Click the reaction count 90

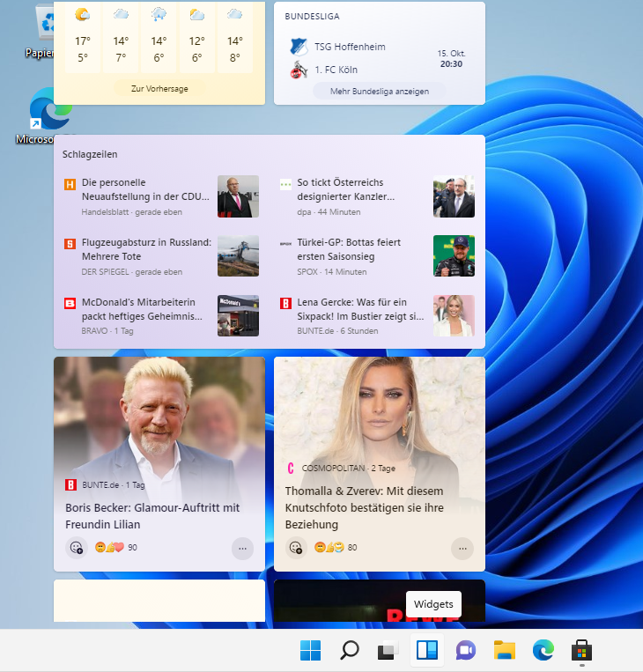(132, 548)
